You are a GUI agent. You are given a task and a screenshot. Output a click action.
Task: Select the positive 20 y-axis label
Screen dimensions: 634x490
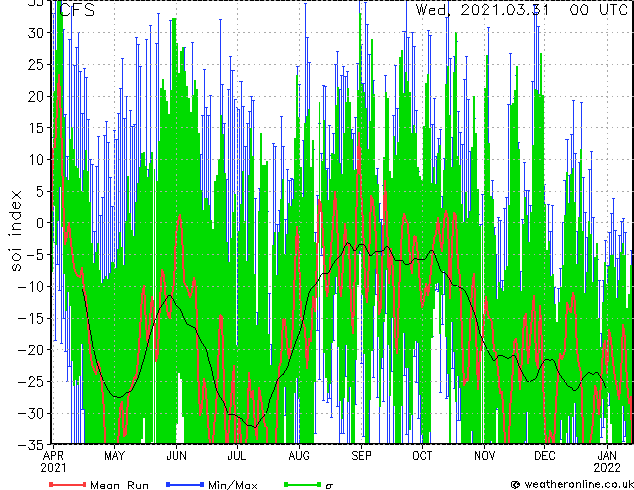point(35,96)
